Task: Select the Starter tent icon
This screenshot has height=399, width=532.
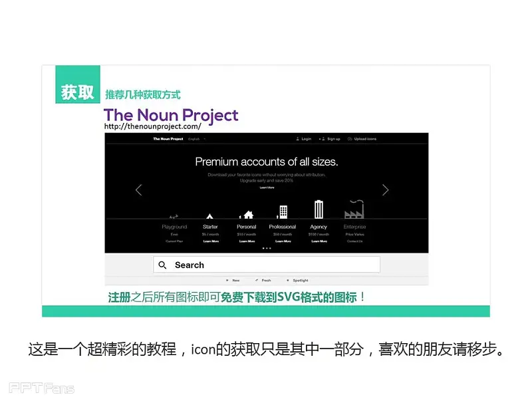Action: (209, 215)
